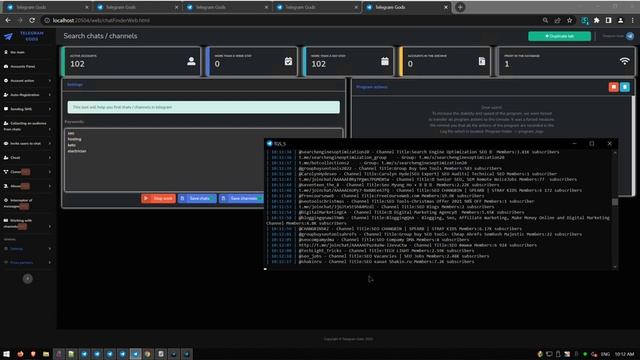Click the wifi icon on proxy card
The width and height of the screenshot is (640, 360).
pos(624,61)
